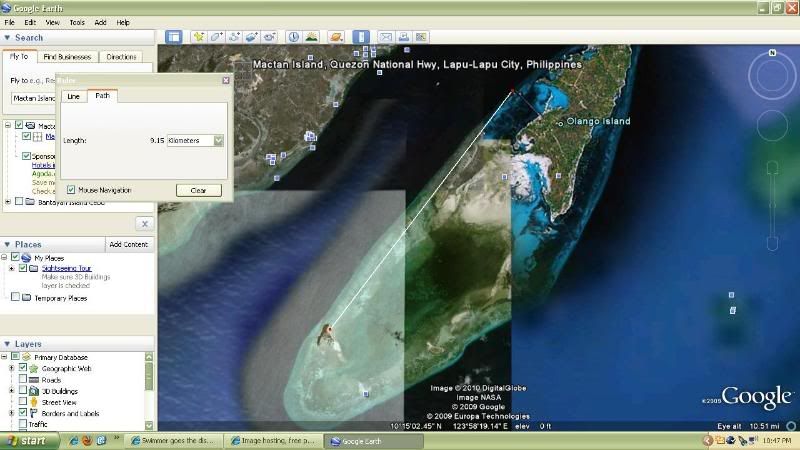
Task: Enable the Roads layer checkbox
Action: [x=22, y=379]
